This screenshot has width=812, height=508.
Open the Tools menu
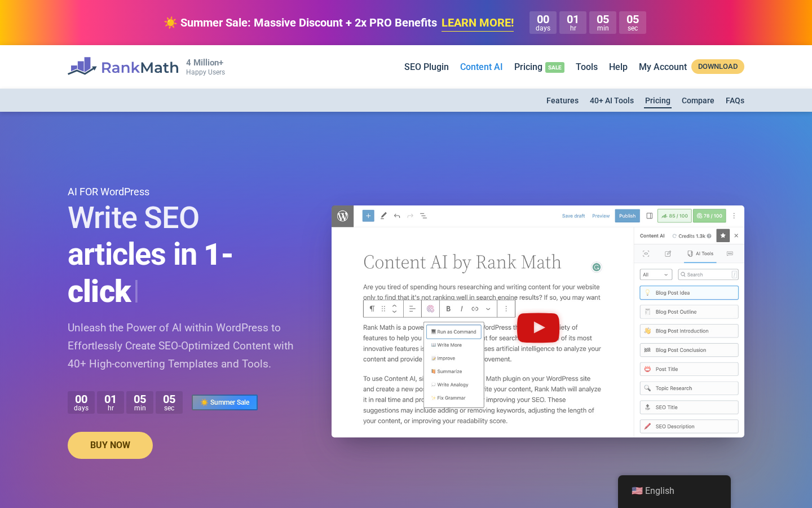click(586, 67)
